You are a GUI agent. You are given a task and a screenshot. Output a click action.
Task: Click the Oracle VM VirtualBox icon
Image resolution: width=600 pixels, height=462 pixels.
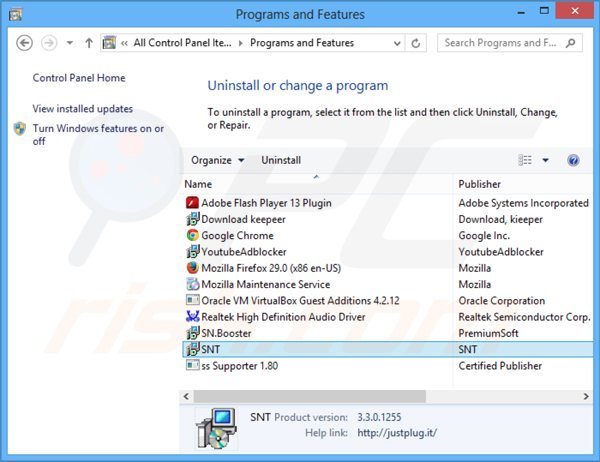[x=192, y=300]
